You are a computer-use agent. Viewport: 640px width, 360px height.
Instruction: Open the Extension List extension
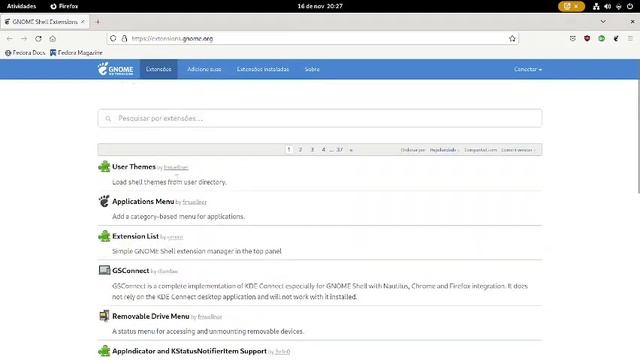(136, 236)
